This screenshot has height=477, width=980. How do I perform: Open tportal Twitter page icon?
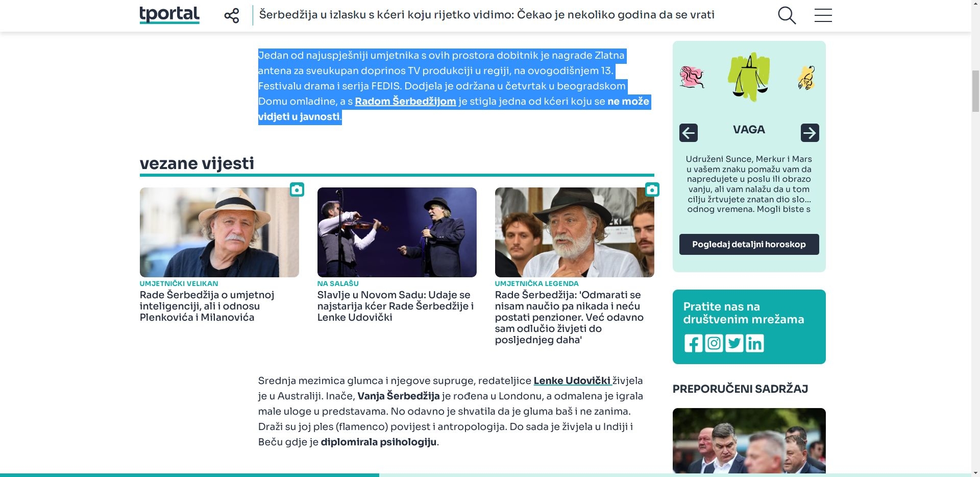[734, 343]
